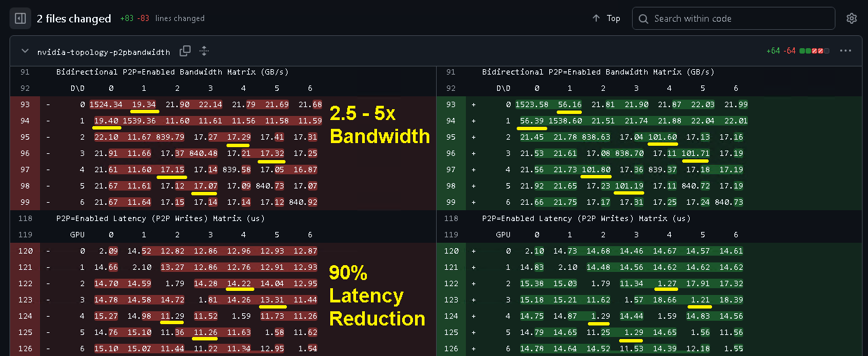Click right-side line number 124

[451, 316]
